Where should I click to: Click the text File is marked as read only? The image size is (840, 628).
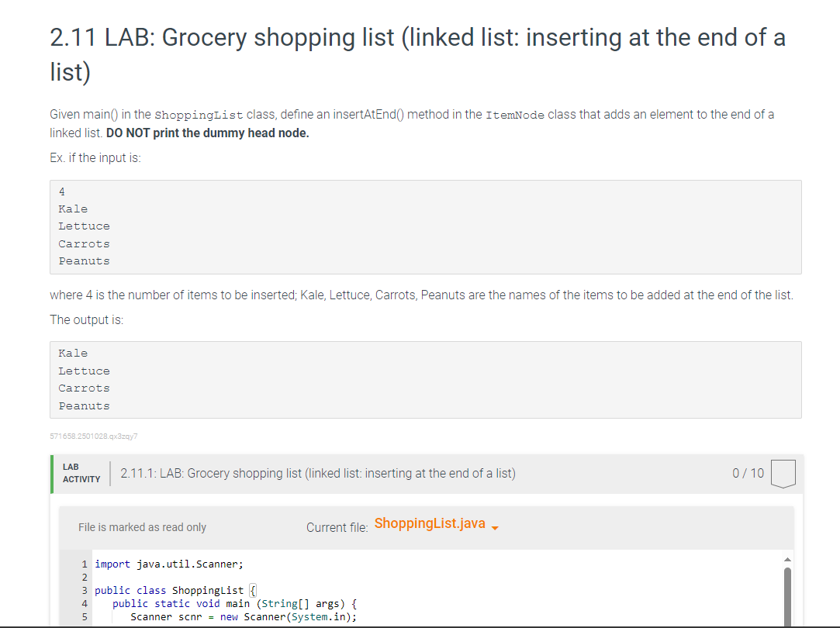point(142,526)
